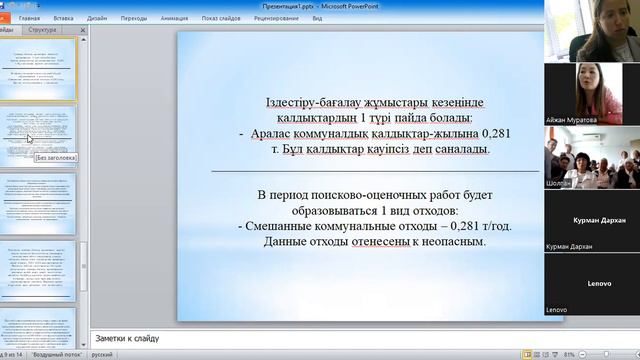Click the zoom out minus button
Screen dimensions: 640x360
point(582,355)
